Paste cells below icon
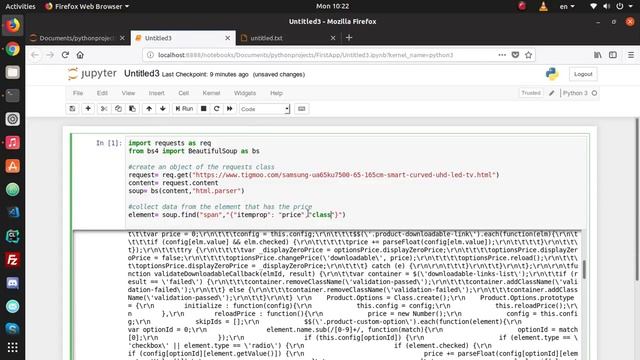Viewport: 640px width, 360px height. click(132, 109)
